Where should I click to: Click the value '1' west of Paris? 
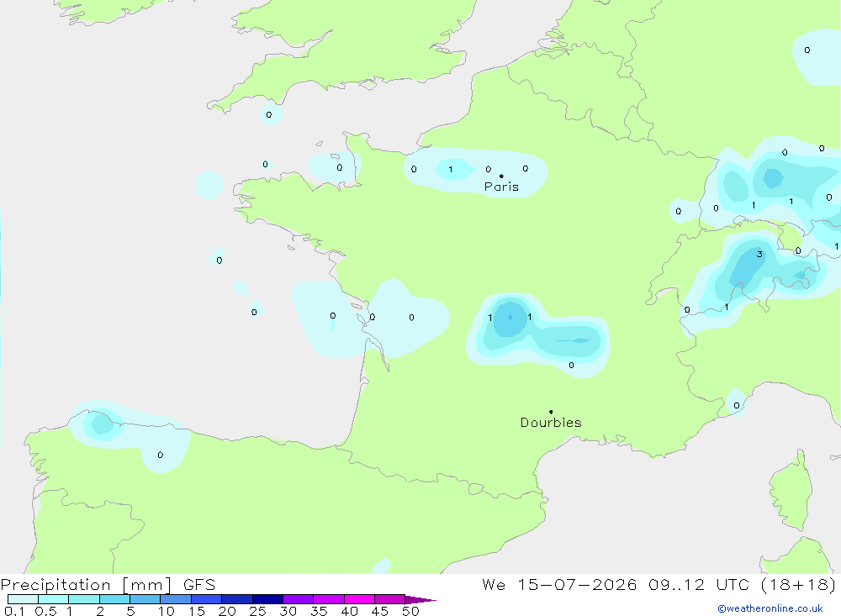pos(451,170)
